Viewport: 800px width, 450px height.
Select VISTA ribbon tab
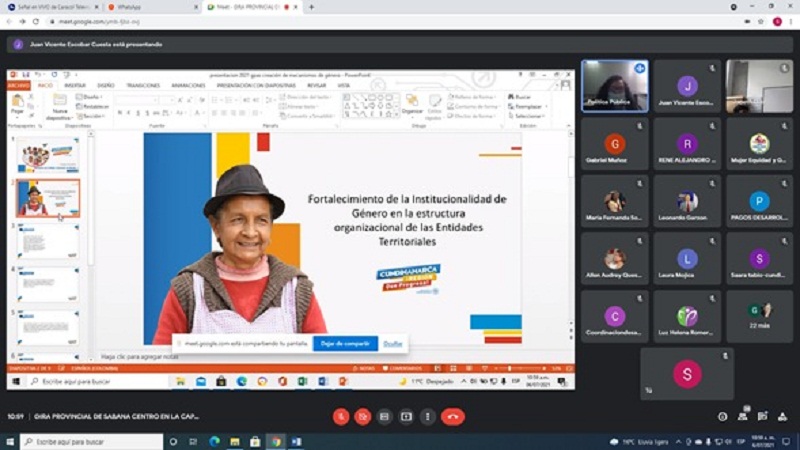pos(344,85)
